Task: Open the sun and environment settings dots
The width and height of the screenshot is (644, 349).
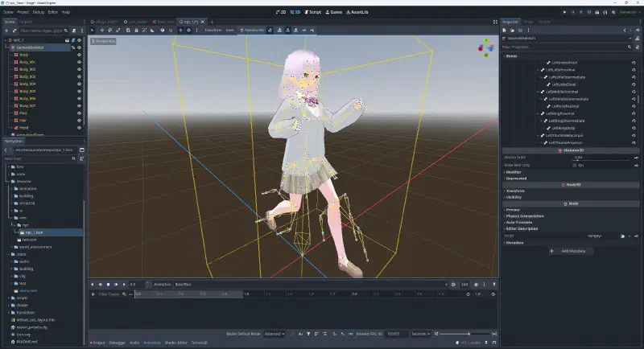Action: (196, 30)
